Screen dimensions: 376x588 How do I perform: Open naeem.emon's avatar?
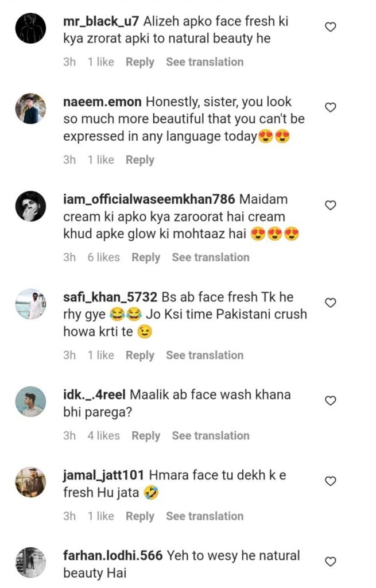pyautogui.click(x=30, y=108)
